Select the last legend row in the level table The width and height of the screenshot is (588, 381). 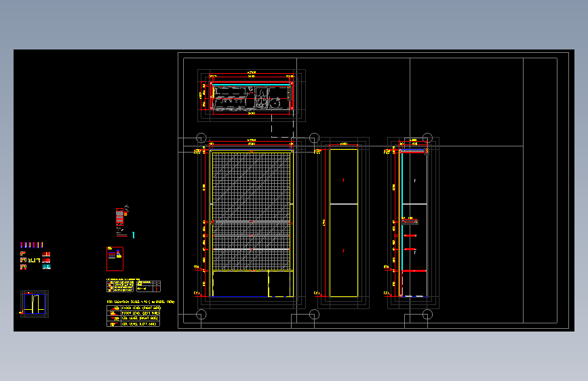(133, 324)
